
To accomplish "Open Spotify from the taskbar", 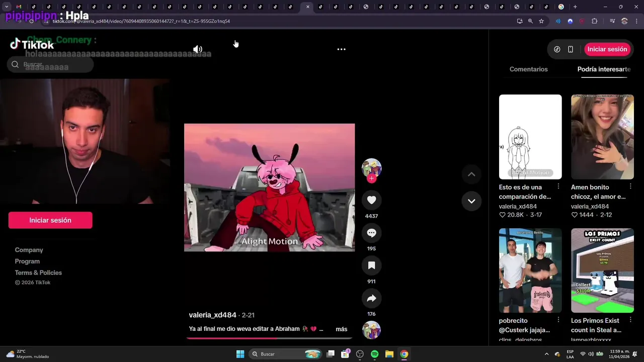I will click(x=375, y=354).
